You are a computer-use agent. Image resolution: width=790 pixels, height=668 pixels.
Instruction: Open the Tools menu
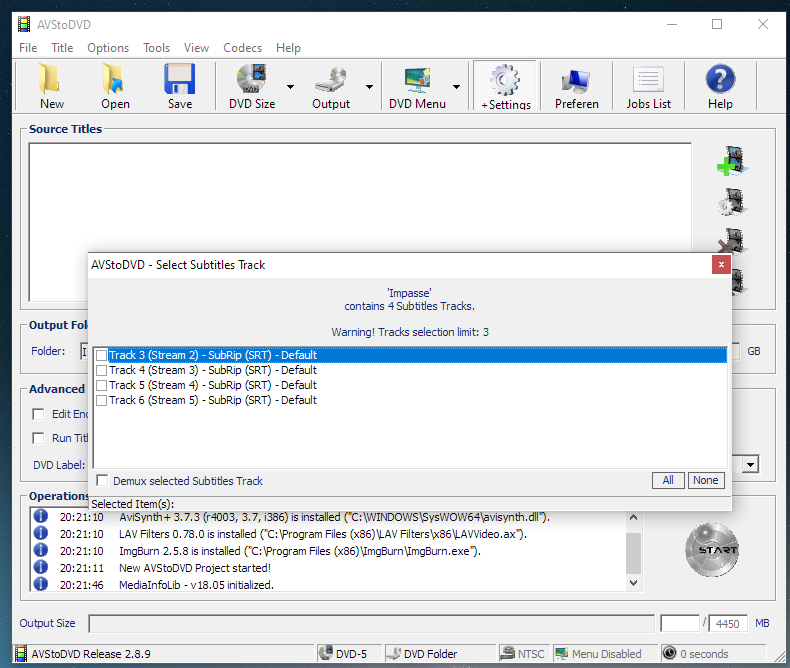pos(156,48)
